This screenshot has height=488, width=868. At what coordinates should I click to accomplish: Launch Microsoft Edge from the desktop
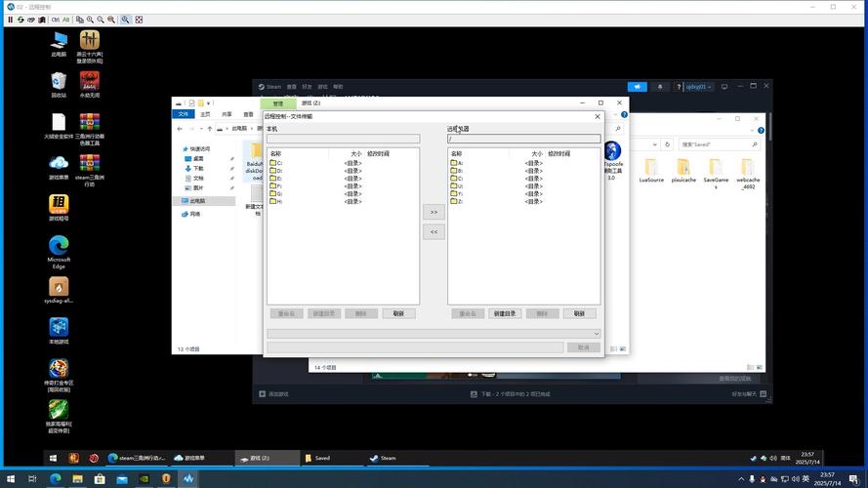click(59, 252)
